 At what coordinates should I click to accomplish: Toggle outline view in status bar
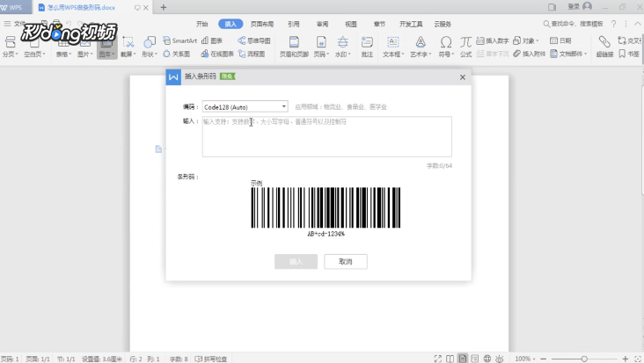[x=475, y=359]
